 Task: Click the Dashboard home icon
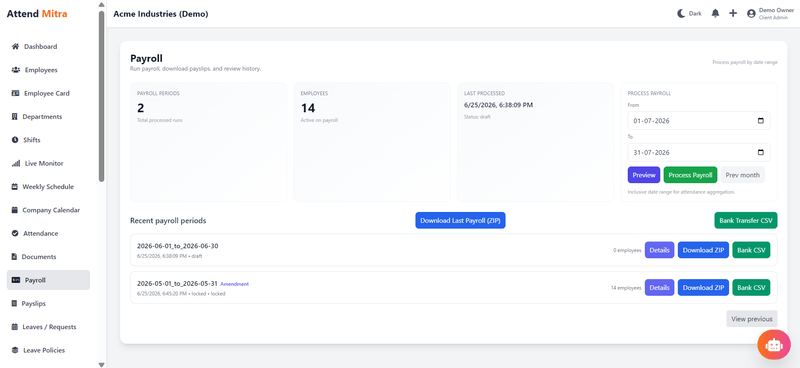pyautogui.click(x=15, y=46)
